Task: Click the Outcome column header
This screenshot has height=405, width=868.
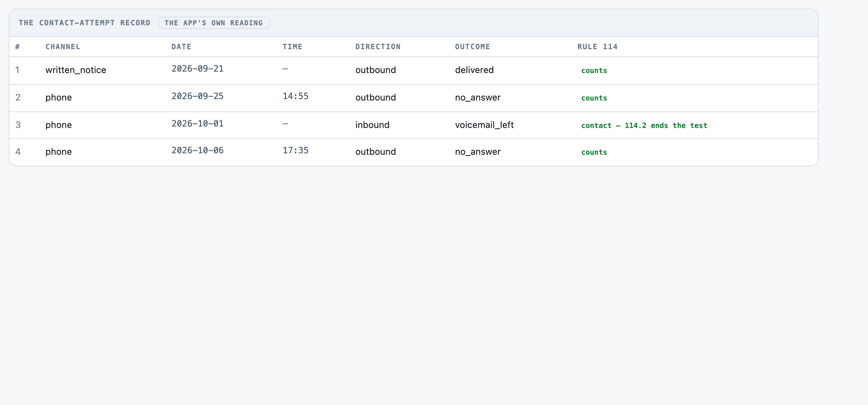Action: (472, 47)
